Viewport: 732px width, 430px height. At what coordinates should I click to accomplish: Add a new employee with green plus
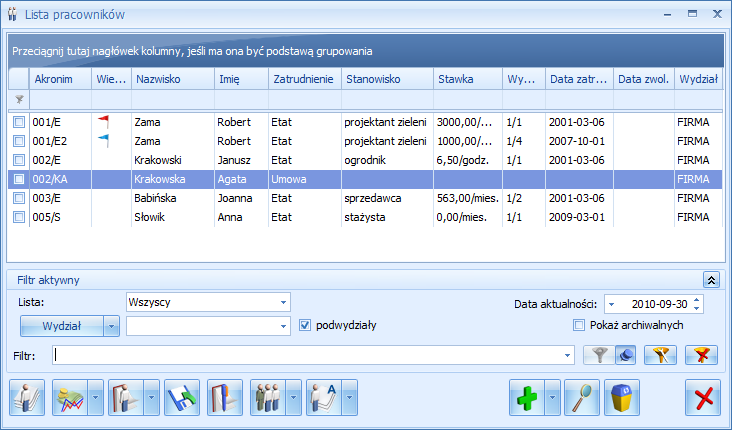(527, 398)
